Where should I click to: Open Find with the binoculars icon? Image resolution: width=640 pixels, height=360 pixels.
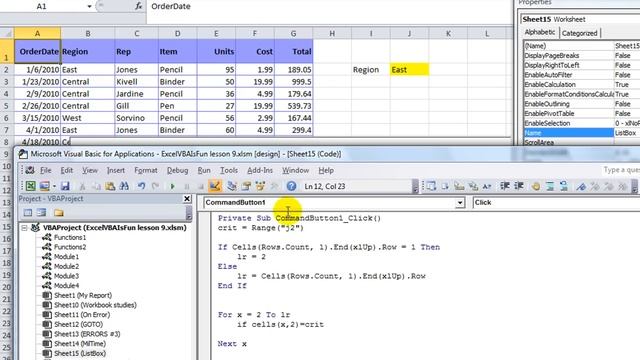click(124, 186)
